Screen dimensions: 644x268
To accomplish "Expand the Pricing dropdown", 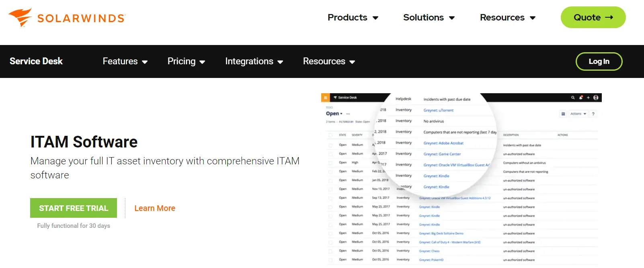I will [186, 61].
